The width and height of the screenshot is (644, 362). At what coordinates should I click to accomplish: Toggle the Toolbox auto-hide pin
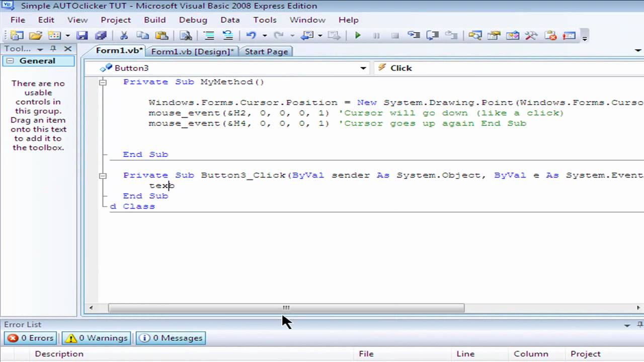[53, 49]
